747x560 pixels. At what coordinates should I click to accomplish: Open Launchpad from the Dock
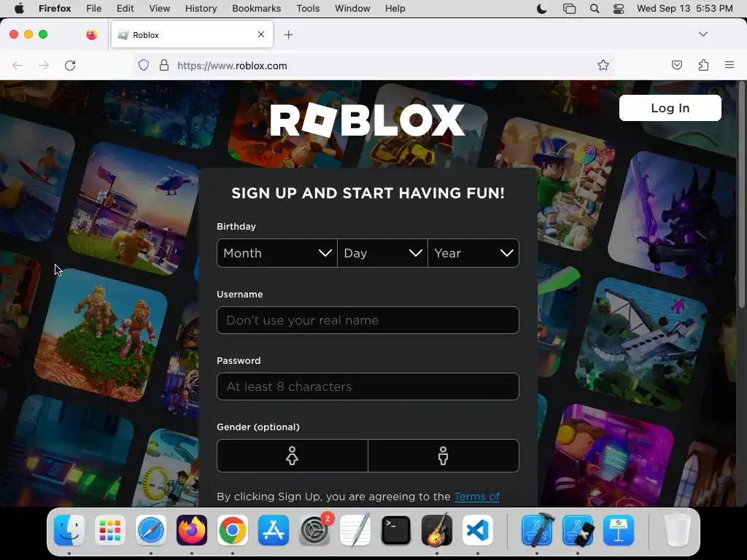tap(110, 530)
